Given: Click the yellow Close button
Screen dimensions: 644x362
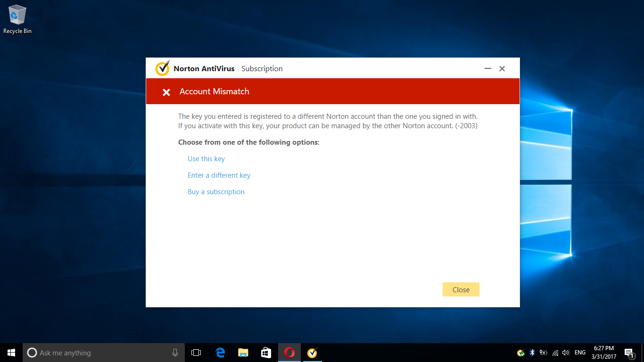Looking at the screenshot, I should coord(461,289).
